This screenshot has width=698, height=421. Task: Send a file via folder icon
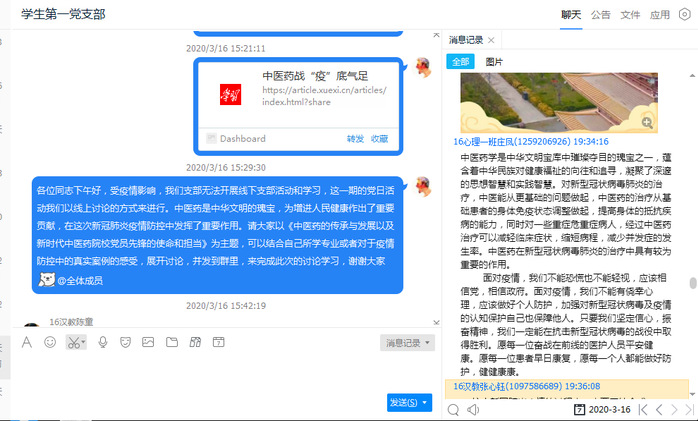(x=171, y=342)
